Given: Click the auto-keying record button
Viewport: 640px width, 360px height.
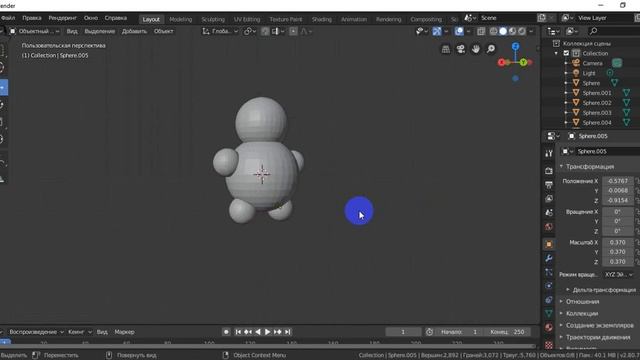Looking at the screenshot, I should pyautogui.click(x=226, y=332).
